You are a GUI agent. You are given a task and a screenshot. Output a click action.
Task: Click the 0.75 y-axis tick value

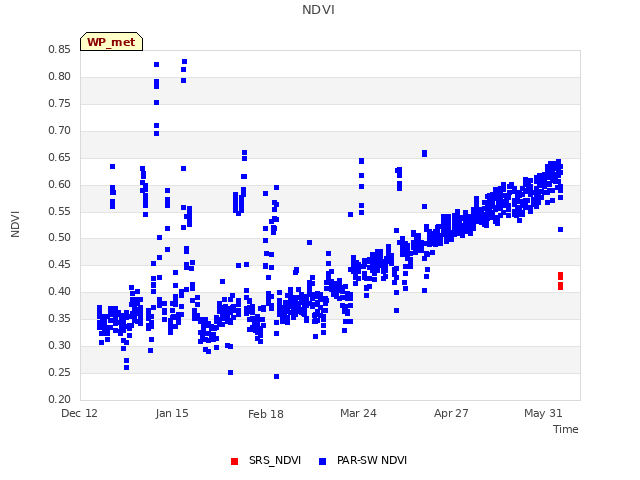coord(59,104)
